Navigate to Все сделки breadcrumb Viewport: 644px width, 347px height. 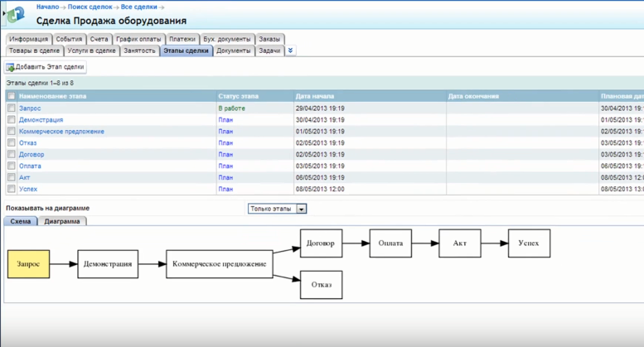click(138, 7)
